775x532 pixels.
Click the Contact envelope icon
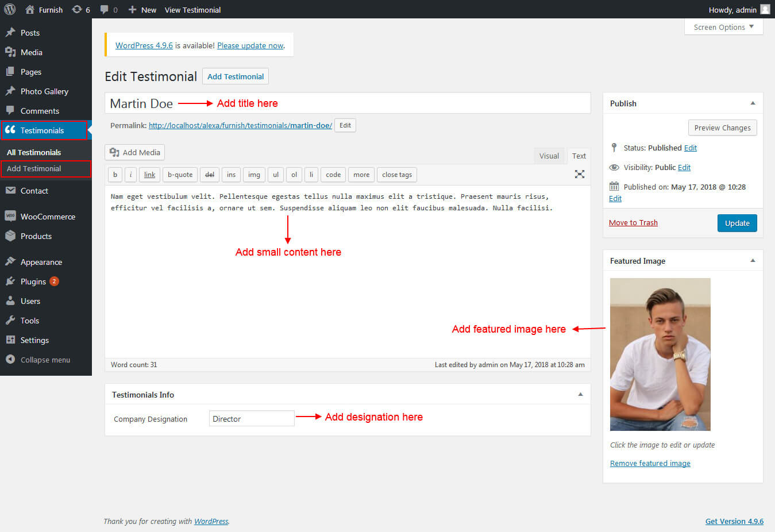coord(10,191)
